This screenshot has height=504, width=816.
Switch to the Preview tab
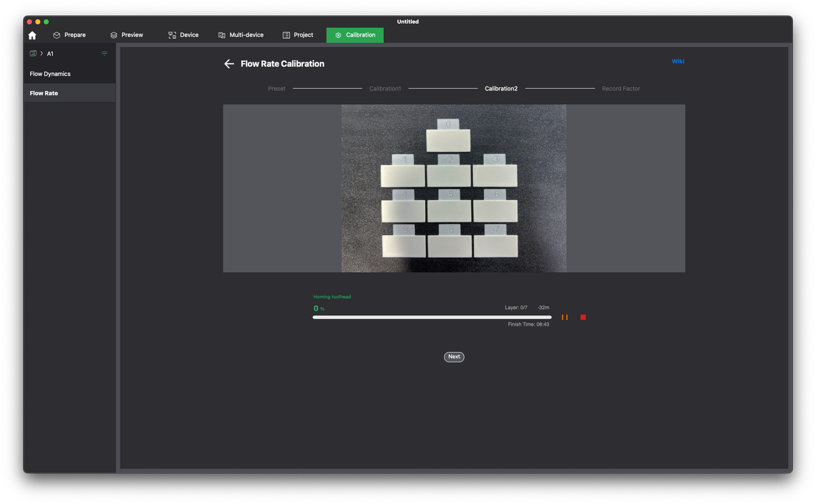(x=126, y=35)
